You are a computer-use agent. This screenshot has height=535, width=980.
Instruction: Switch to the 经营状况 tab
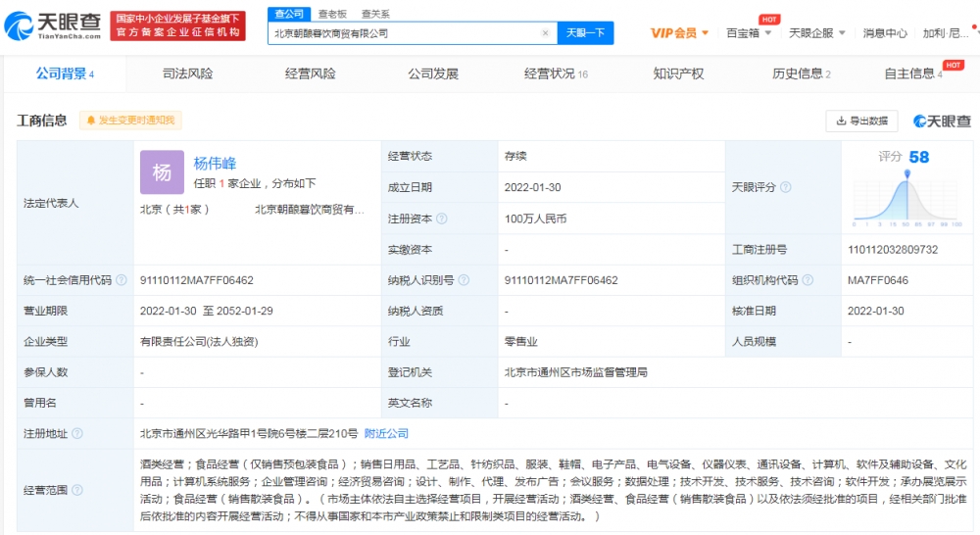tap(556, 73)
